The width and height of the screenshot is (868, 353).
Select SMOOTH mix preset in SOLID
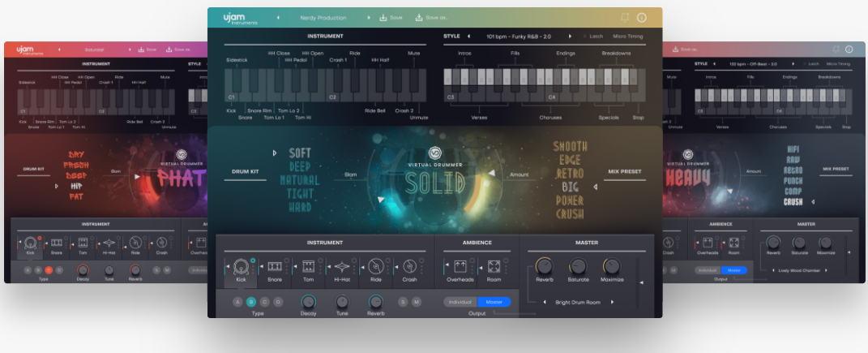click(x=571, y=146)
